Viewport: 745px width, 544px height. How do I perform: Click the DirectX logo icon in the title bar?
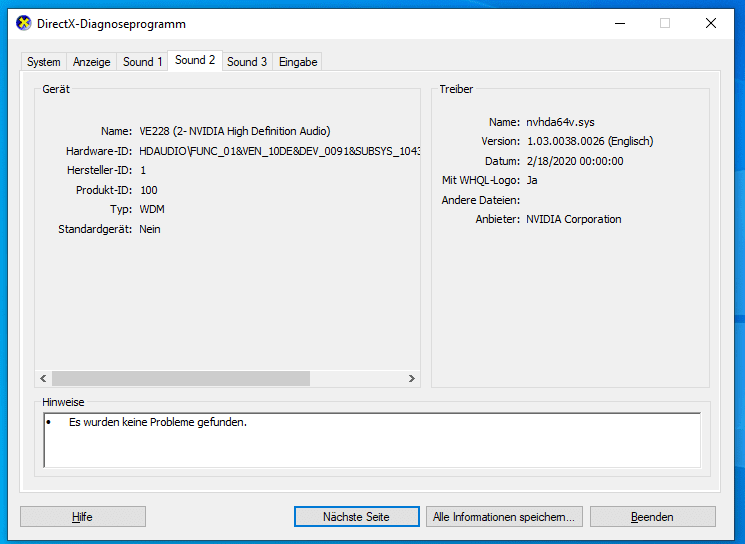[x=23, y=23]
